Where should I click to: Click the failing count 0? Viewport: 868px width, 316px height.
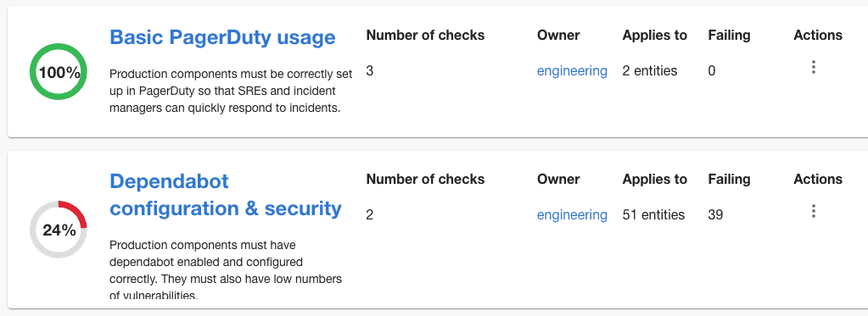tap(712, 70)
